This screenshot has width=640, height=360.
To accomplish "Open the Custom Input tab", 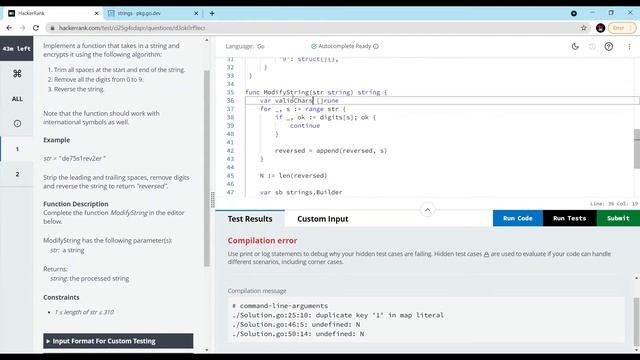I will point(322,219).
